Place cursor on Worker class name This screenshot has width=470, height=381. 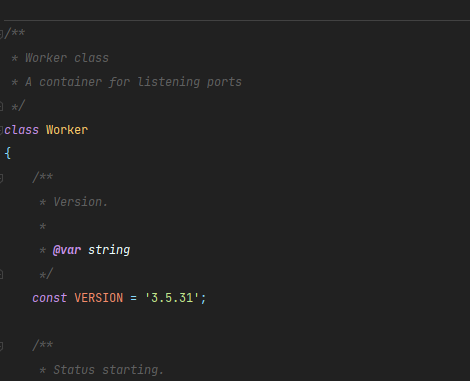click(67, 130)
